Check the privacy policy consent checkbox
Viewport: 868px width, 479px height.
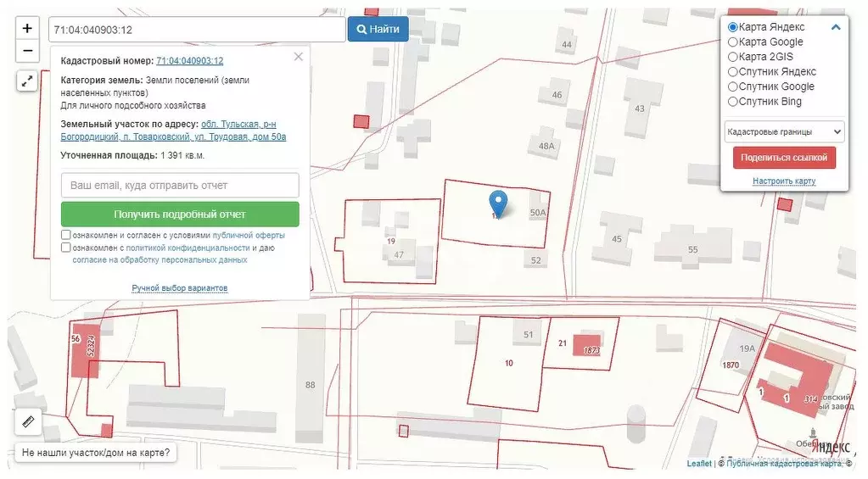pyautogui.click(x=66, y=248)
